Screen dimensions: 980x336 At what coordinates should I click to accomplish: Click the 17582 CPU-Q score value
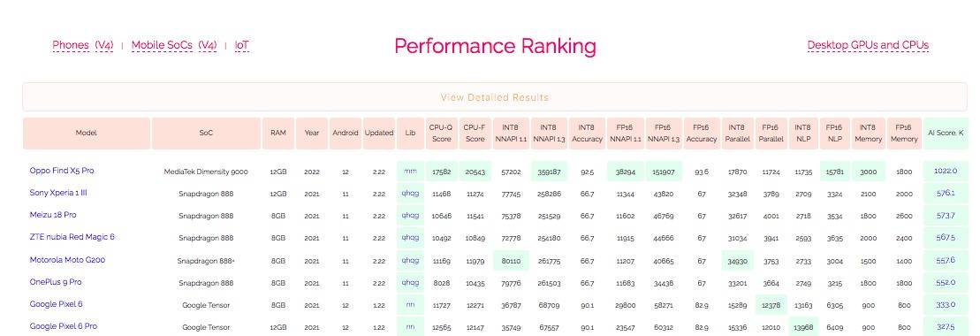[441, 171]
